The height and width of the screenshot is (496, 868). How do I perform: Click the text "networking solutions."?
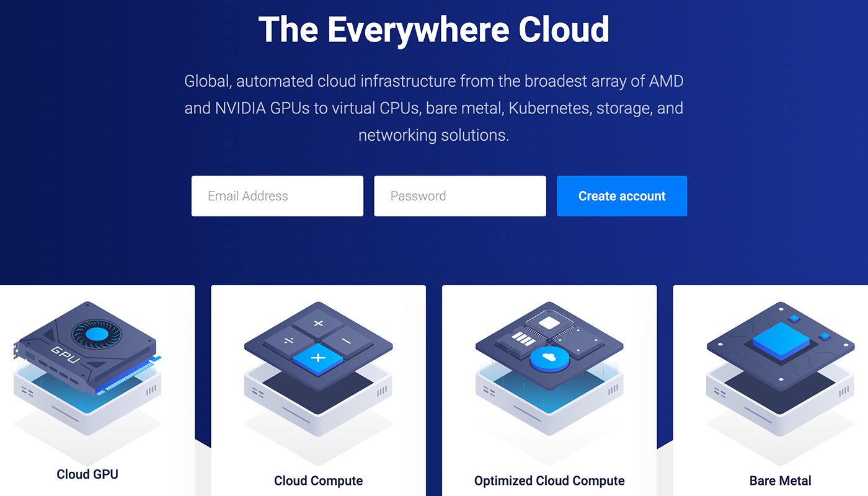coord(434,135)
